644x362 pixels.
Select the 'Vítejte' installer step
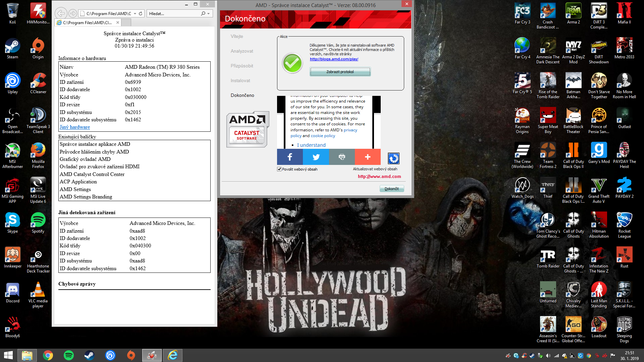(x=237, y=36)
